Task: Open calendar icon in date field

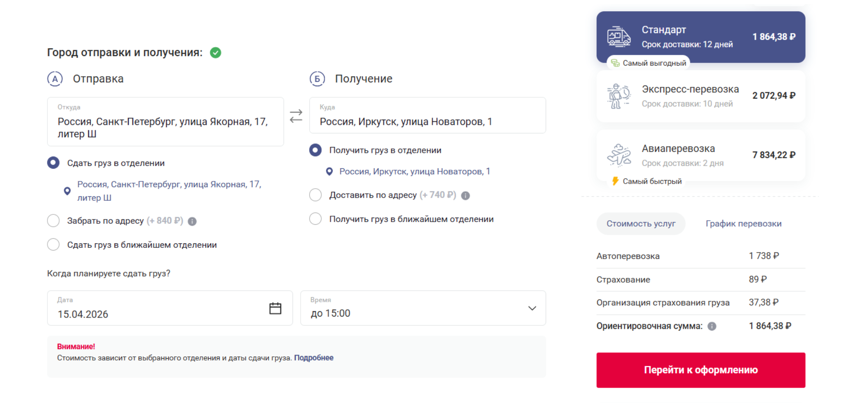Action: pyautogui.click(x=275, y=308)
